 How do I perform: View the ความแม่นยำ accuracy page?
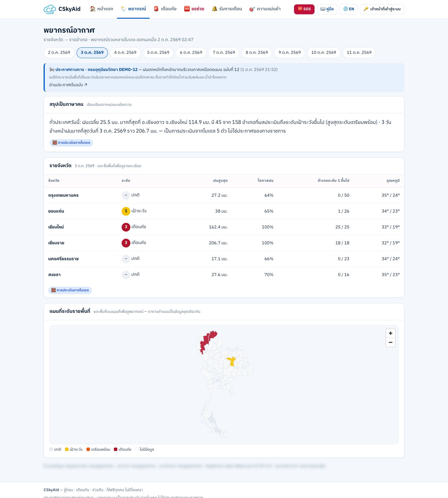point(265,9)
